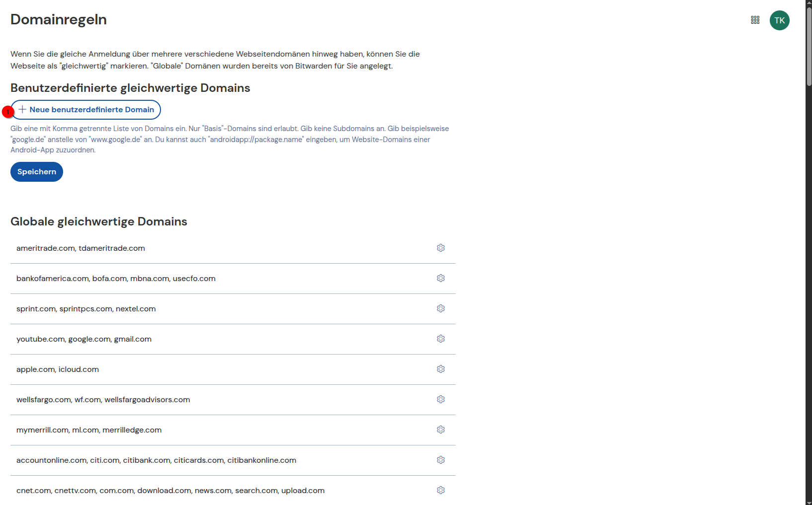Viewport: 812px width, 505px height.
Task: Click the vertical page scrollbar thumb
Action: [x=809, y=47]
